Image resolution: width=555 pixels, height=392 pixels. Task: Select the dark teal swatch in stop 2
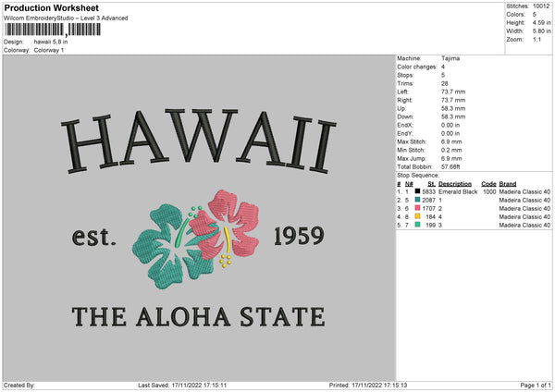(x=420, y=200)
